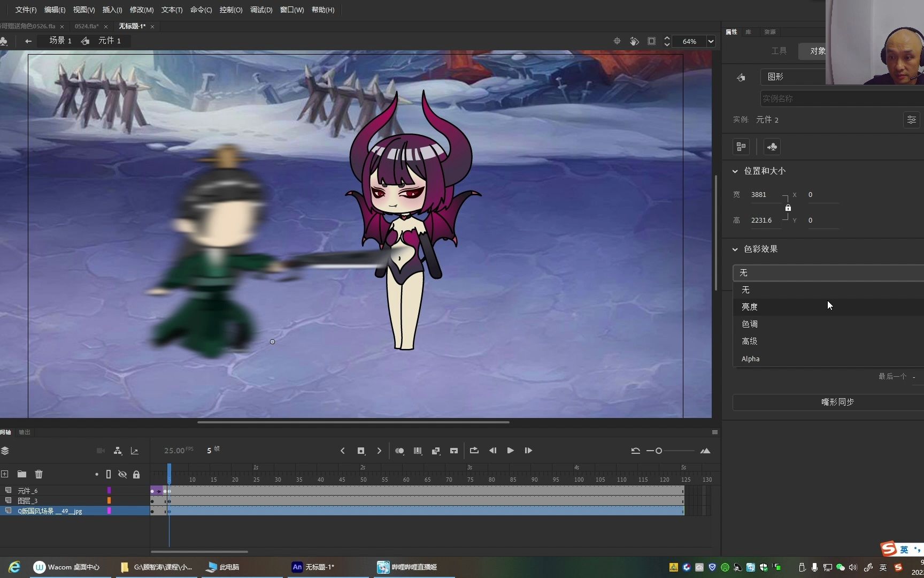Close the 无标题-1 document tab
The image size is (924, 578).
point(152,27)
